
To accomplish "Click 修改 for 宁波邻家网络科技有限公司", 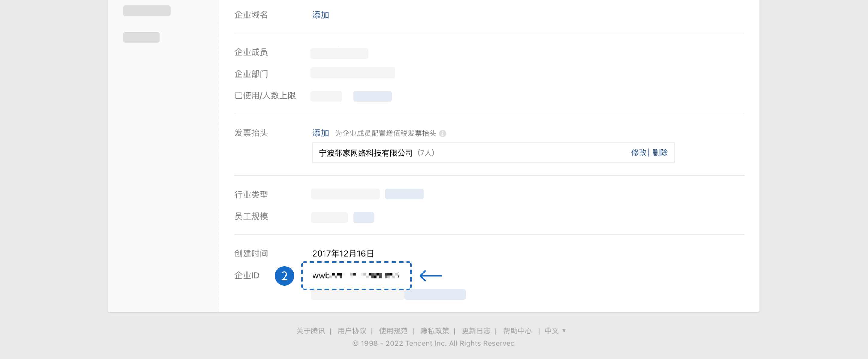I will pos(639,153).
